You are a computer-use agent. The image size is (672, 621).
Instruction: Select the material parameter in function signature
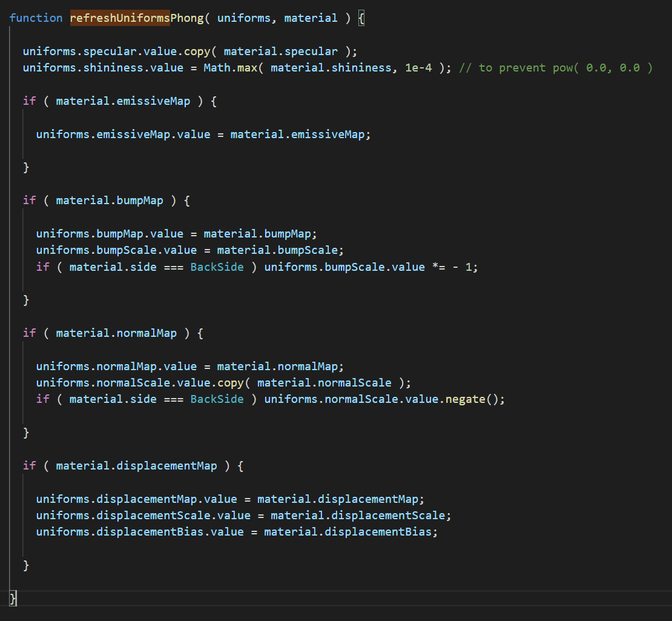point(311,18)
